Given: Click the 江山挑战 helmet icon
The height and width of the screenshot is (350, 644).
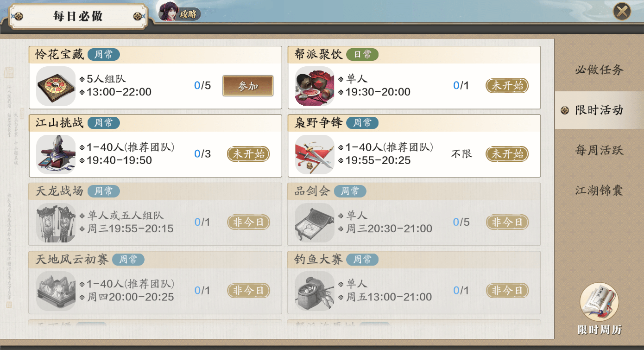Looking at the screenshot, I should pos(56,154).
